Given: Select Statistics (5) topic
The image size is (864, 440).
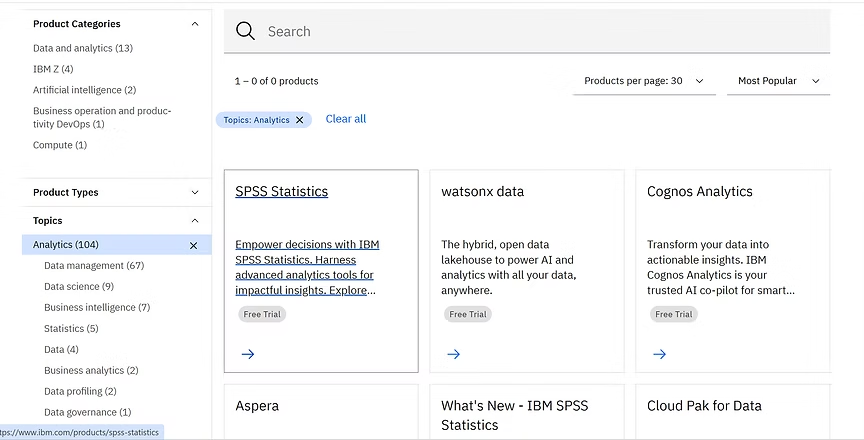Looking at the screenshot, I should (x=71, y=328).
